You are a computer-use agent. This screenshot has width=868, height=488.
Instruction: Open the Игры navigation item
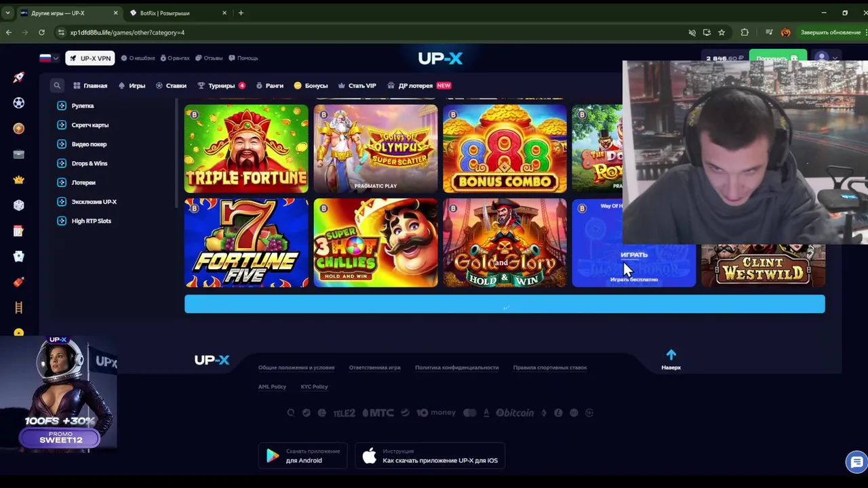(132, 85)
